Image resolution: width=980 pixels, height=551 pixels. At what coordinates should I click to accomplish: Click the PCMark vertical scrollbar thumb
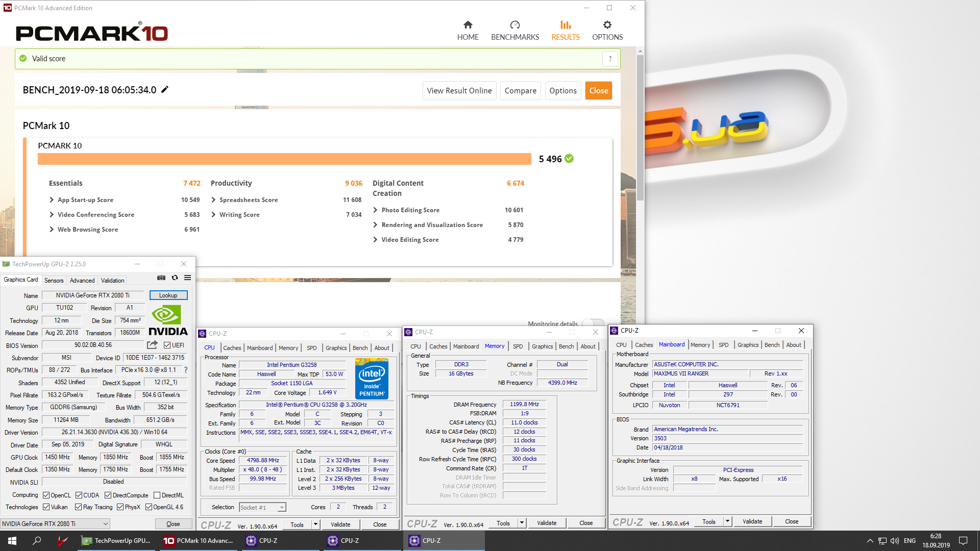640,128
